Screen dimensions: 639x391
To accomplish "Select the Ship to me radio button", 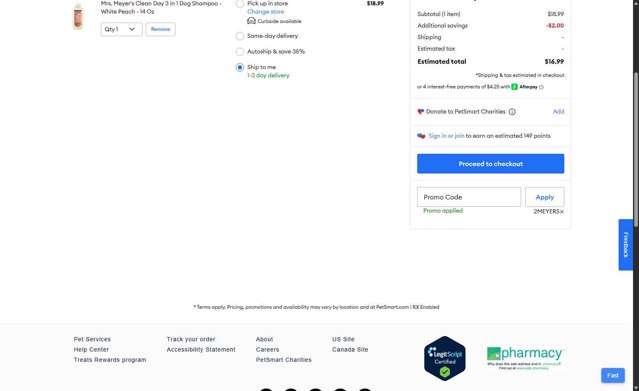I will click(x=240, y=67).
